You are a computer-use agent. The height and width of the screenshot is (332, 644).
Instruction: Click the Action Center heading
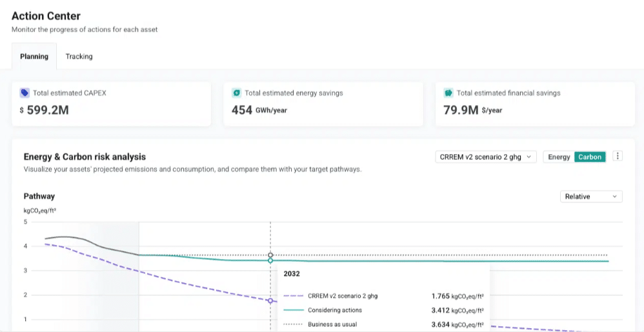coord(46,16)
